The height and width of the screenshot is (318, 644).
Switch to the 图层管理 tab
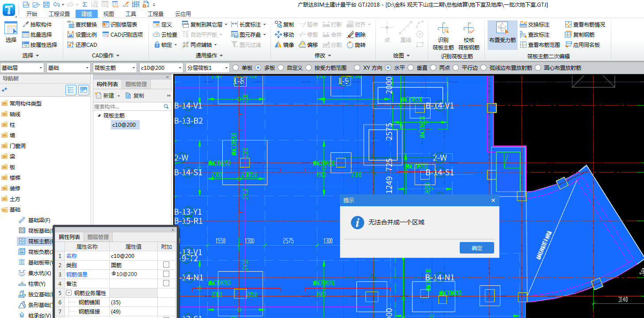click(98, 237)
